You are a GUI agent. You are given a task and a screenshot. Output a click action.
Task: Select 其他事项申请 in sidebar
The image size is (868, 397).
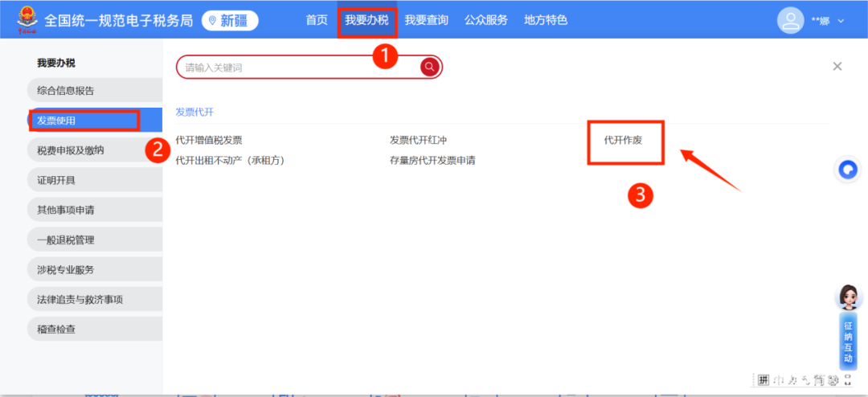(x=95, y=210)
